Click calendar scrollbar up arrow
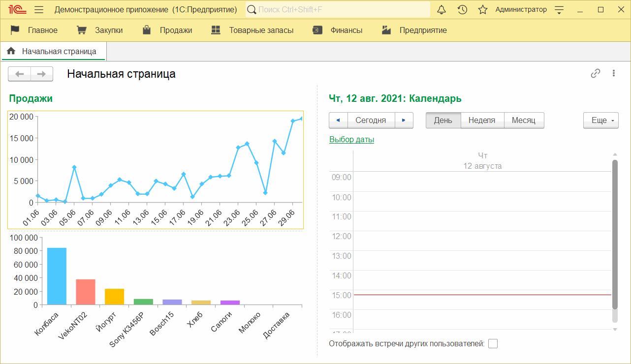The image size is (631, 364). coord(615,155)
